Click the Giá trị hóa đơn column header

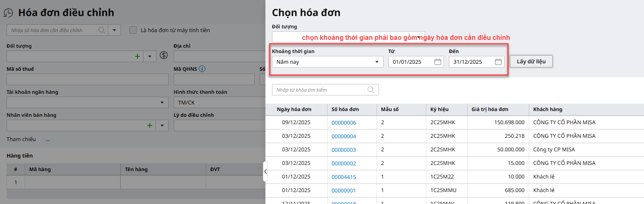tap(490, 109)
